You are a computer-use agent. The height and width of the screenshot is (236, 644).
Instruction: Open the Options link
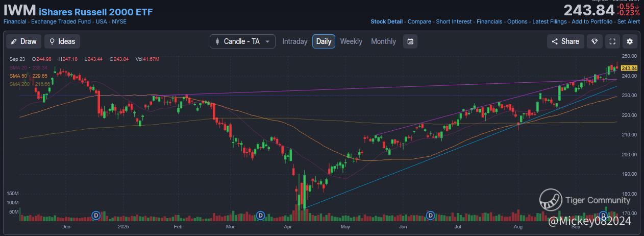(x=517, y=22)
